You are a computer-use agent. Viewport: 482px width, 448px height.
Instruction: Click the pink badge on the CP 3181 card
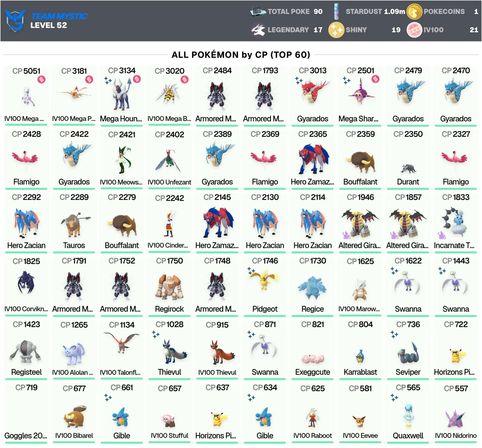pyautogui.click(x=89, y=80)
